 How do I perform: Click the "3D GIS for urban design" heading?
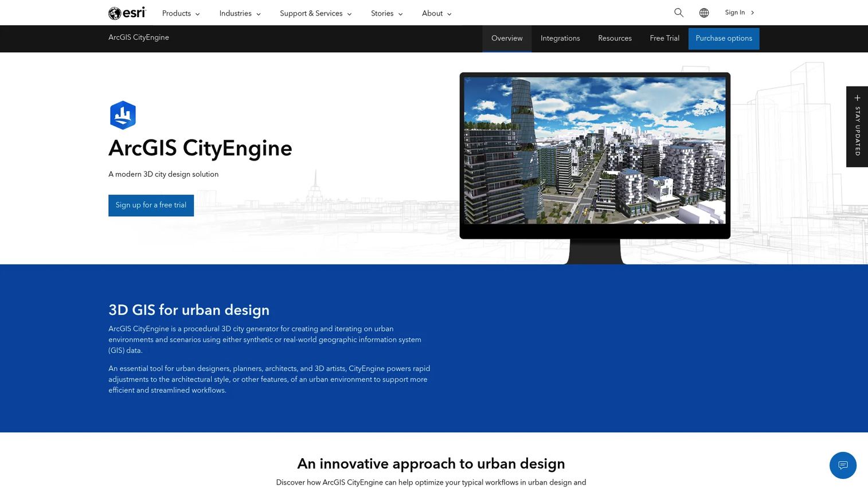189,310
